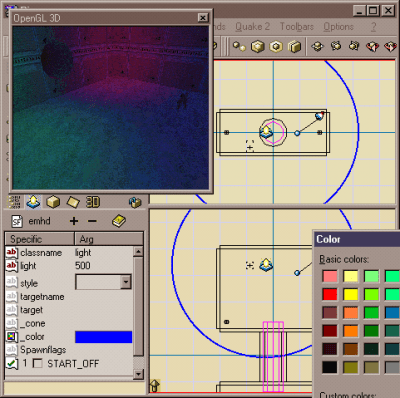The image size is (400, 398).
Task: Open the 3D view panel icon
Action: click(93, 202)
